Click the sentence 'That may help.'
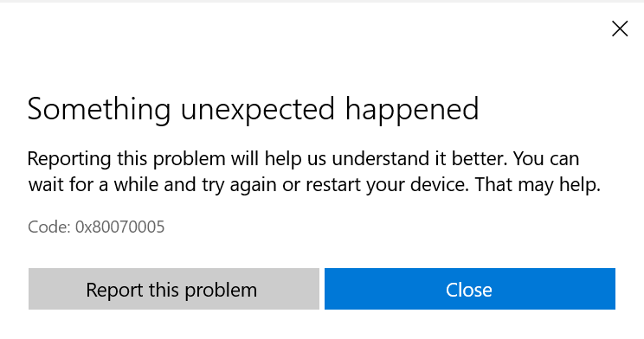The width and height of the screenshot is (644, 339). pyautogui.click(x=538, y=185)
